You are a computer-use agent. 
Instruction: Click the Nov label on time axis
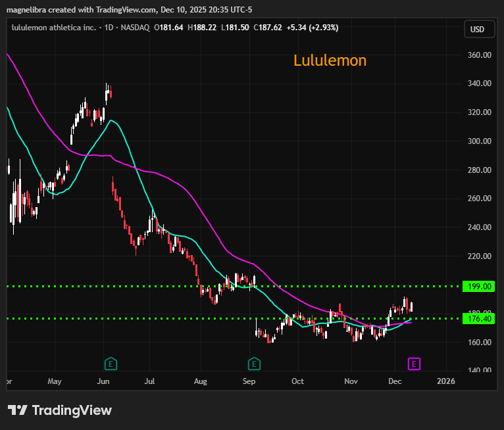tap(351, 381)
